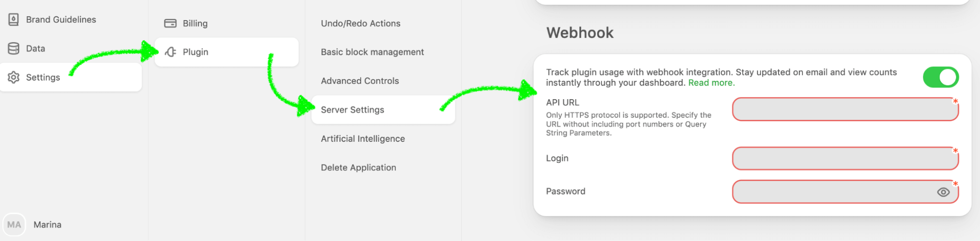Go to Advanced Controls
The height and width of the screenshot is (241, 980).
point(360,81)
